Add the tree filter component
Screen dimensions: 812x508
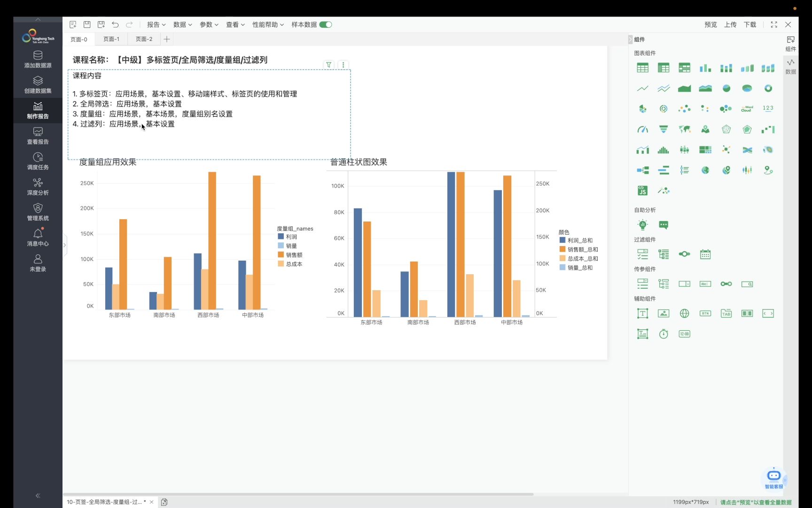click(664, 254)
